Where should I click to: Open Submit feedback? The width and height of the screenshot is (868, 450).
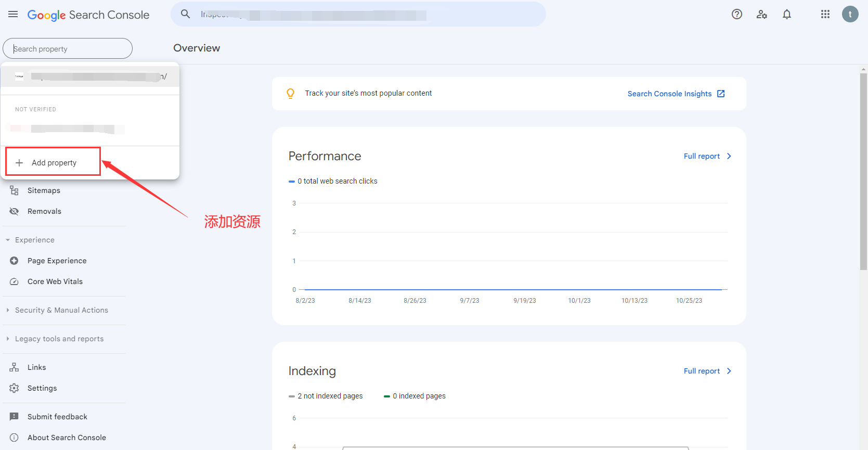tap(57, 417)
